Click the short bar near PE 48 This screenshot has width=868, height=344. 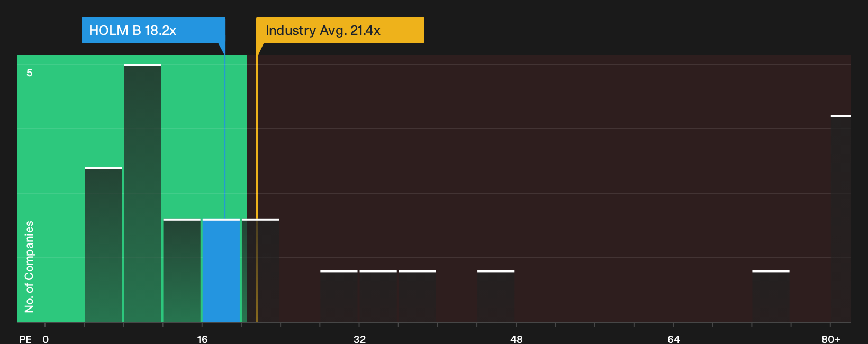coord(496,296)
